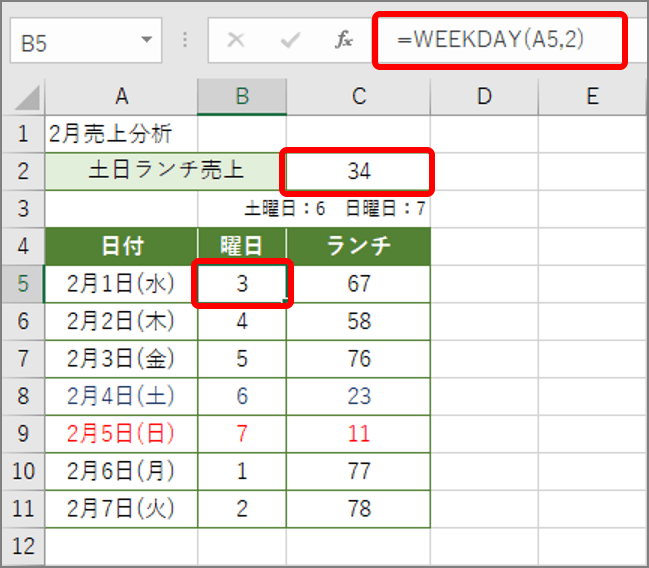Click red date cell 2月5日(日)
Screen dimensions: 649x568
click(x=121, y=434)
